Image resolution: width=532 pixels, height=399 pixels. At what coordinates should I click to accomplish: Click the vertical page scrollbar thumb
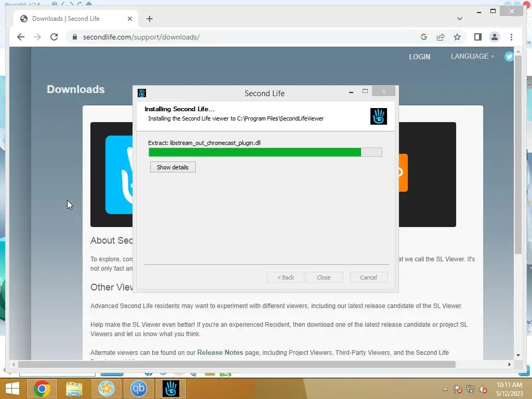tap(518, 154)
